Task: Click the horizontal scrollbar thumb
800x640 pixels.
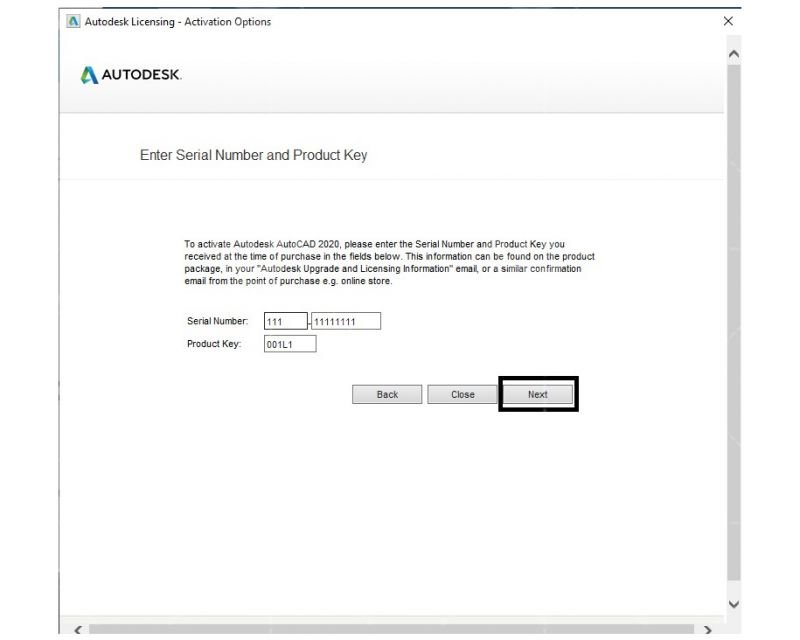Action: 391,630
